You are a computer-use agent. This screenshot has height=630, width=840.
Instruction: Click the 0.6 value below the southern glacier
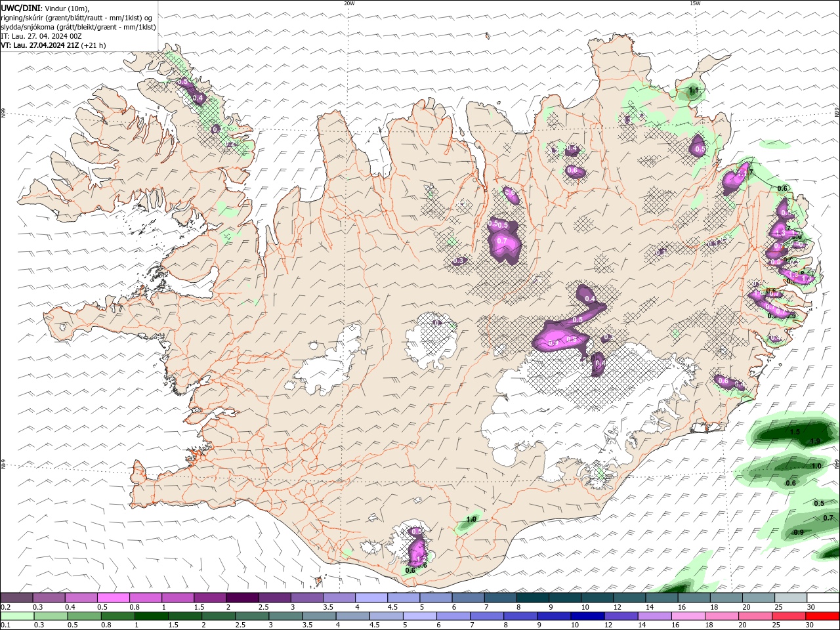click(410, 570)
